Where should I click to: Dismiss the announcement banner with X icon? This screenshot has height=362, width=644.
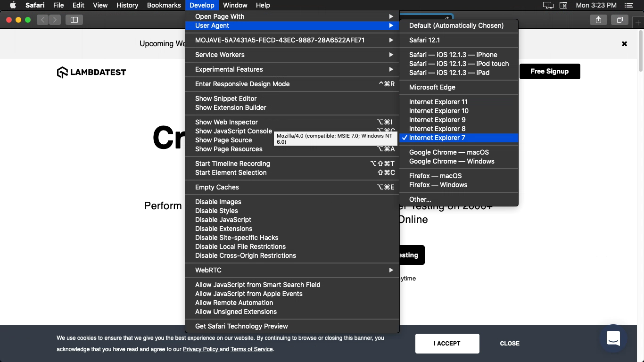pyautogui.click(x=624, y=44)
